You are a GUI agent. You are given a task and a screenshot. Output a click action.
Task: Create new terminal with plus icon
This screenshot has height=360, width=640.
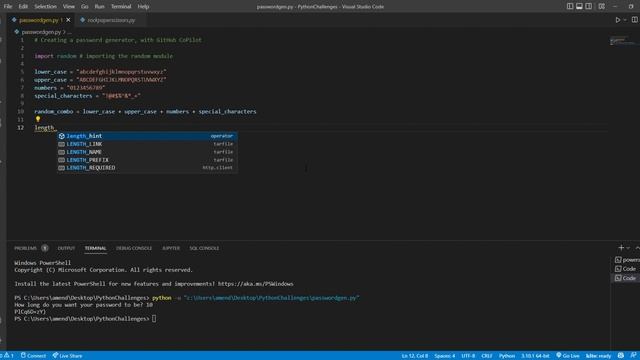[x=621, y=248]
